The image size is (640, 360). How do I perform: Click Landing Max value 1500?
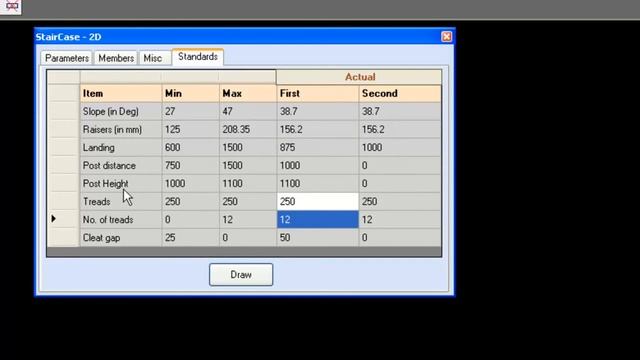(248, 147)
